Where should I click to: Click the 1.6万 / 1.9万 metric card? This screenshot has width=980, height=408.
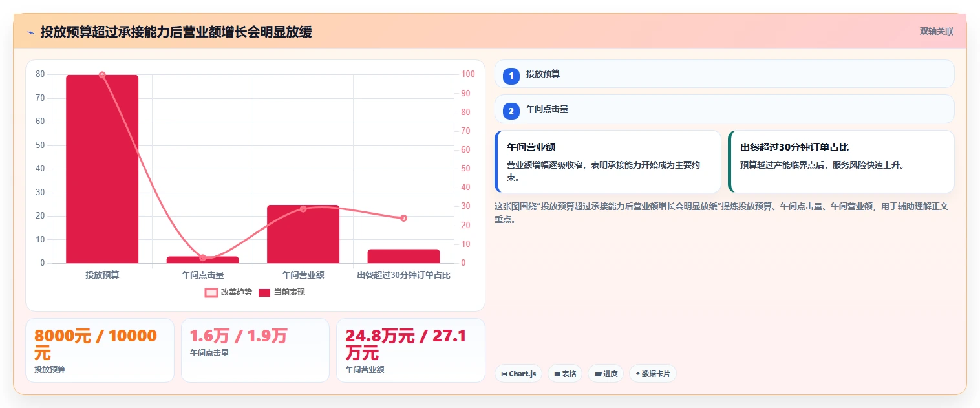[x=255, y=350]
